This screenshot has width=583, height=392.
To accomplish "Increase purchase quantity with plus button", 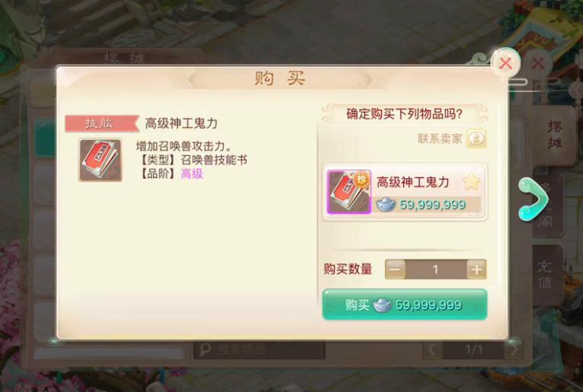I will 476,269.
